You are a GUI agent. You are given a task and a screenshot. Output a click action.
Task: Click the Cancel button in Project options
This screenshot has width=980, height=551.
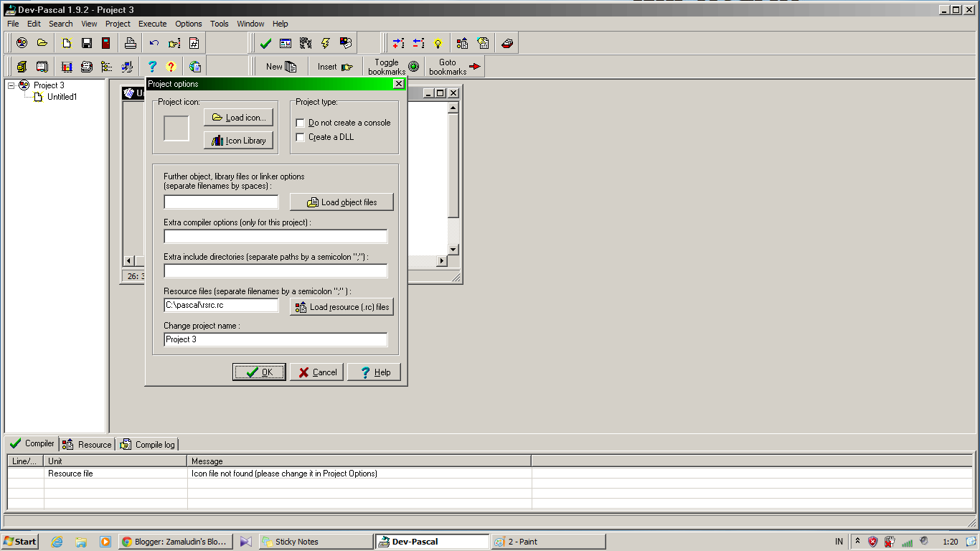[317, 372]
